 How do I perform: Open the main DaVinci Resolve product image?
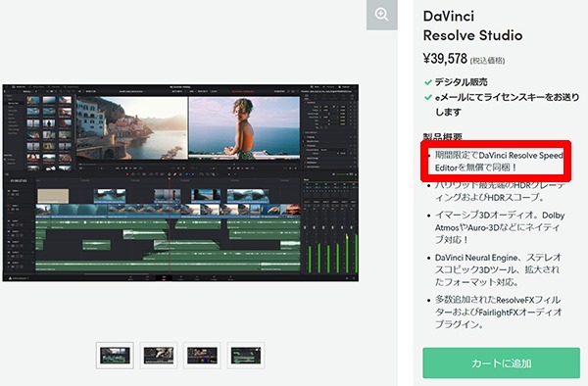coord(180,183)
